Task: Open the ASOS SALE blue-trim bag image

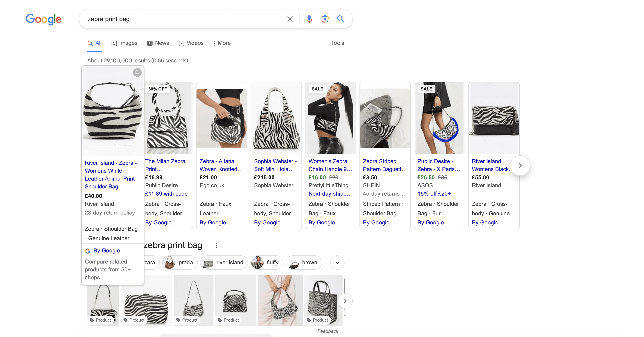Action: [x=440, y=118]
